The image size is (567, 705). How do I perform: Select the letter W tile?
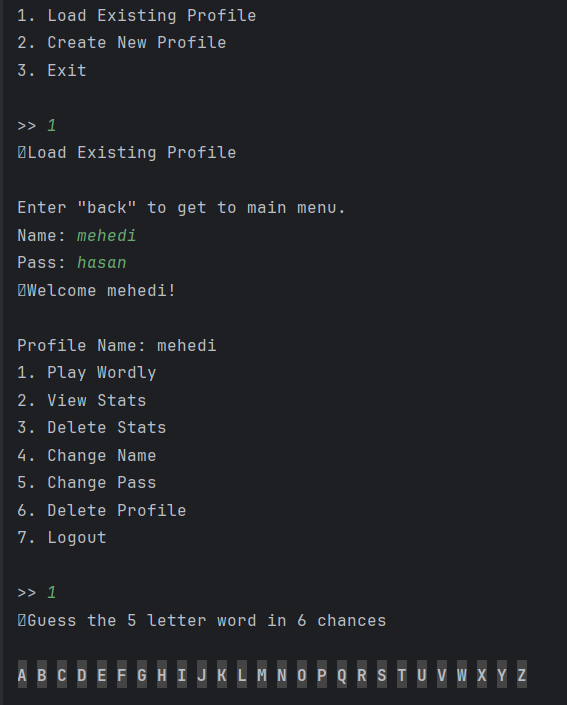462,674
